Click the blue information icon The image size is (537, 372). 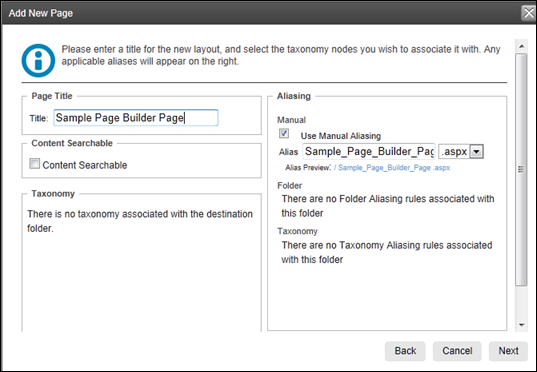tap(38, 61)
